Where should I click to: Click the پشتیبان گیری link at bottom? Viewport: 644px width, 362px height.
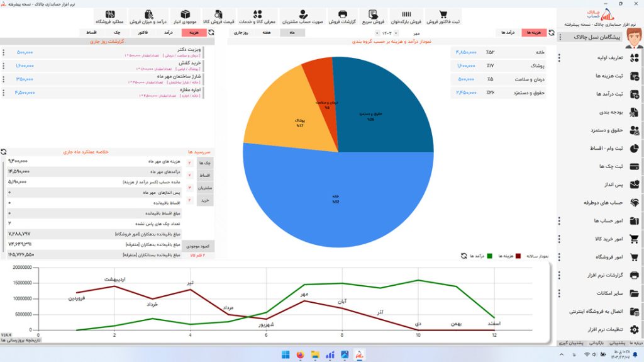click(x=572, y=343)
